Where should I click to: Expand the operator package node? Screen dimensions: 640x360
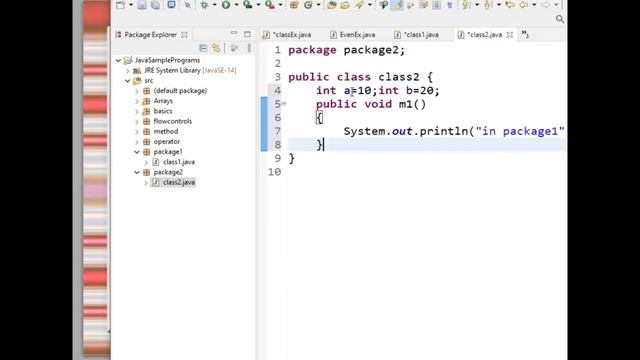(137, 142)
